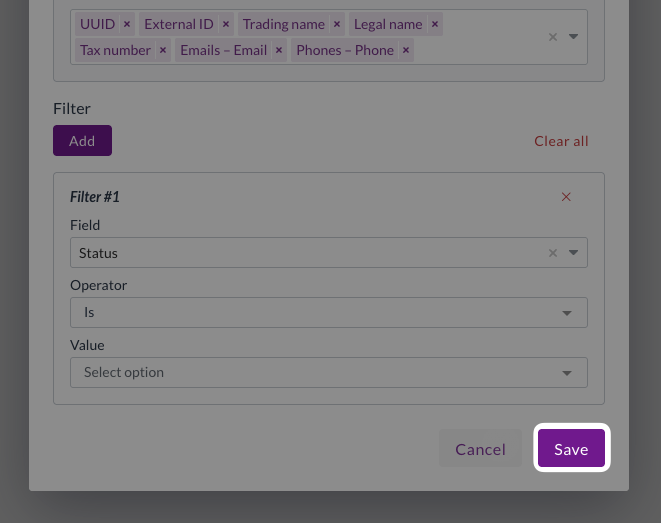Remove the Emails – Email tag
This screenshot has width=661, height=523.
coord(279,50)
